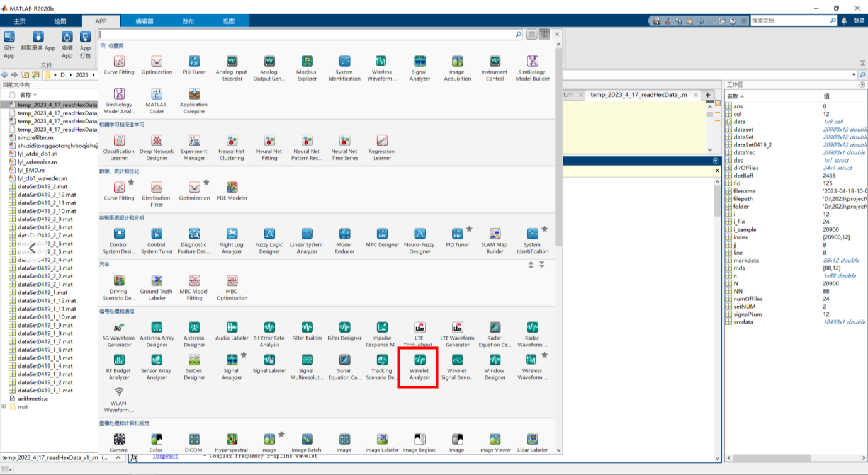Open the Deep Network Designer app

(x=157, y=147)
